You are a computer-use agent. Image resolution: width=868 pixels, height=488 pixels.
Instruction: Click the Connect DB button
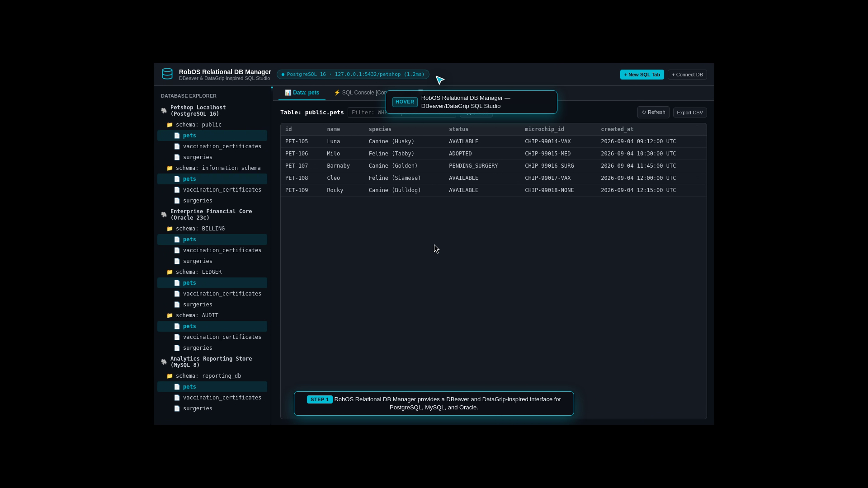(x=687, y=75)
